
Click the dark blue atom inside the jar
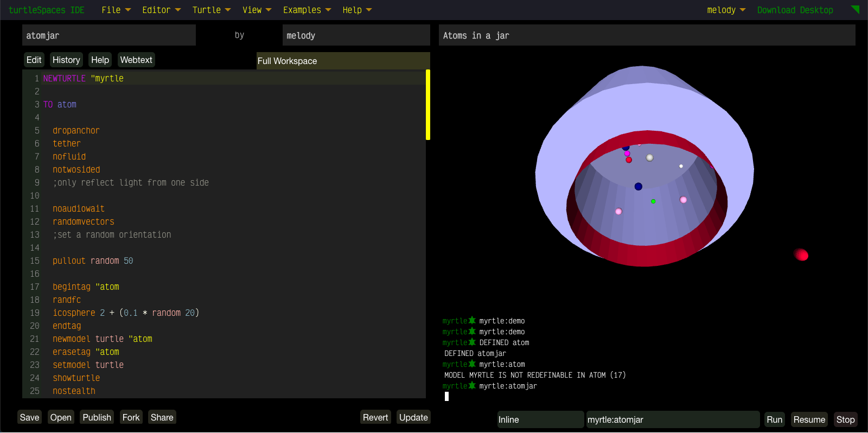[x=638, y=187]
